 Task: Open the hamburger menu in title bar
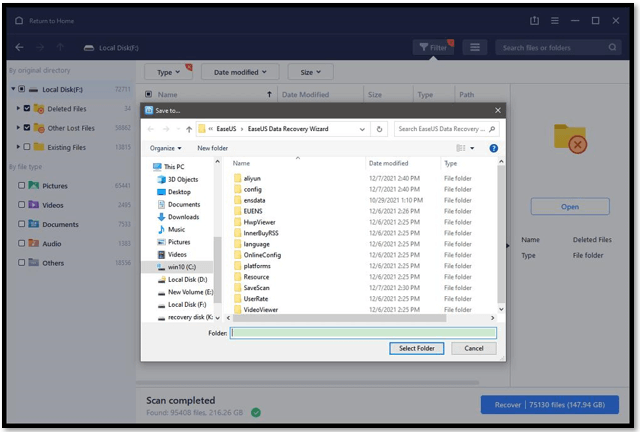(x=555, y=20)
